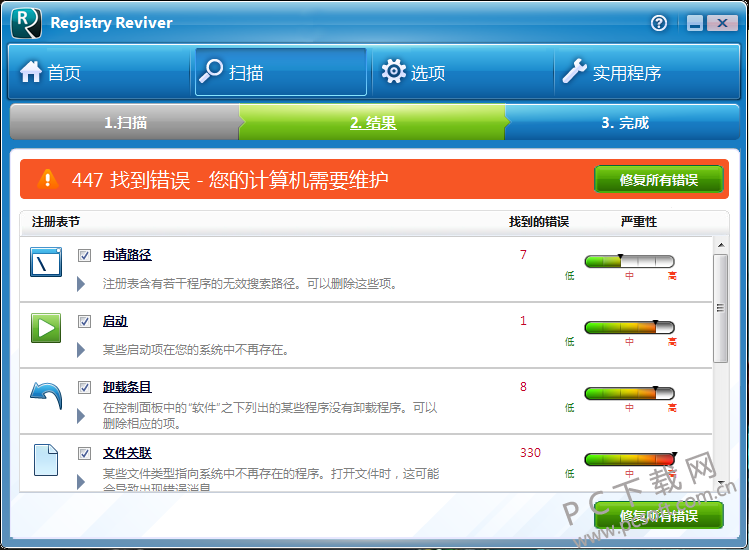Click description text 某些启动项在您的系统中不再存在
Image resolution: width=749 pixels, height=550 pixels.
[x=196, y=350]
